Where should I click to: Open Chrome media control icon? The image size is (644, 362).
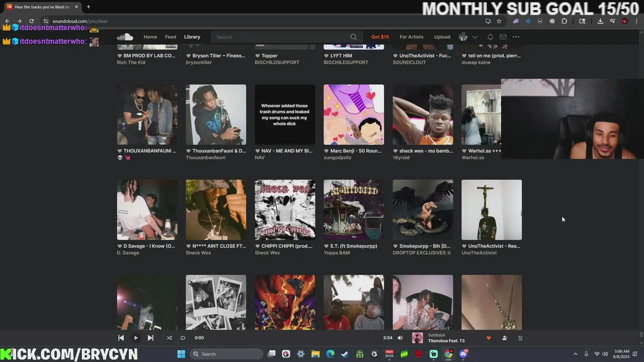click(x=612, y=21)
